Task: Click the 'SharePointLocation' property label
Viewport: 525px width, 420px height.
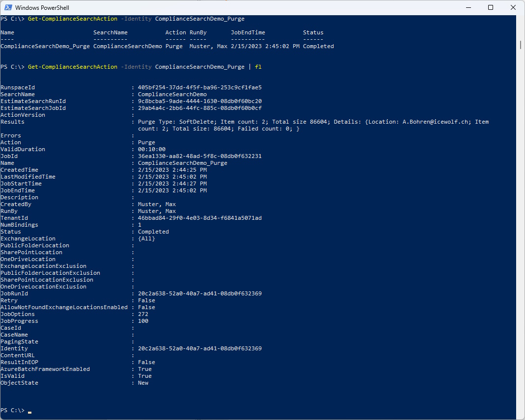Action: [31, 253]
